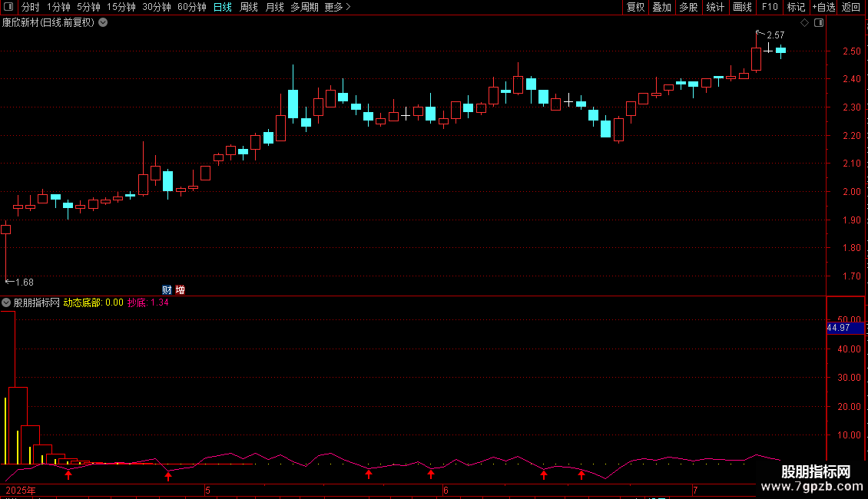Viewport: 868px width, 499px height.
Task: Click the 2.50 price axis label
Action: (851, 51)
